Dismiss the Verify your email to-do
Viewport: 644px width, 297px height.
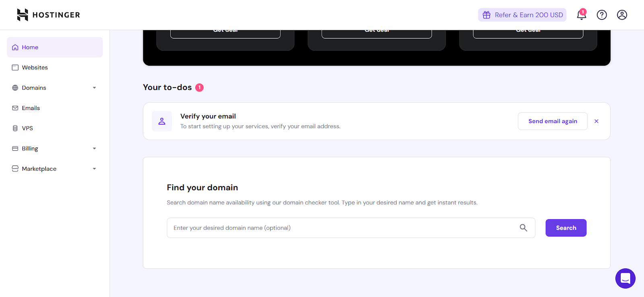tap(597, 121)
